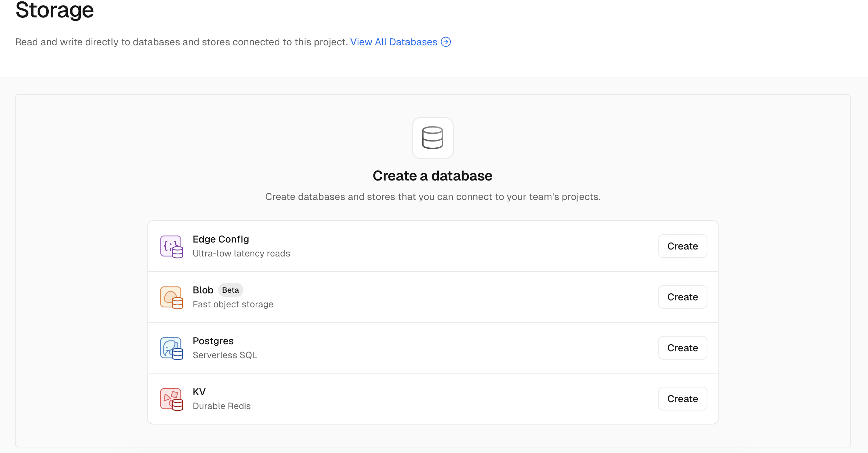Create a Postgres database

coord(682,348)
